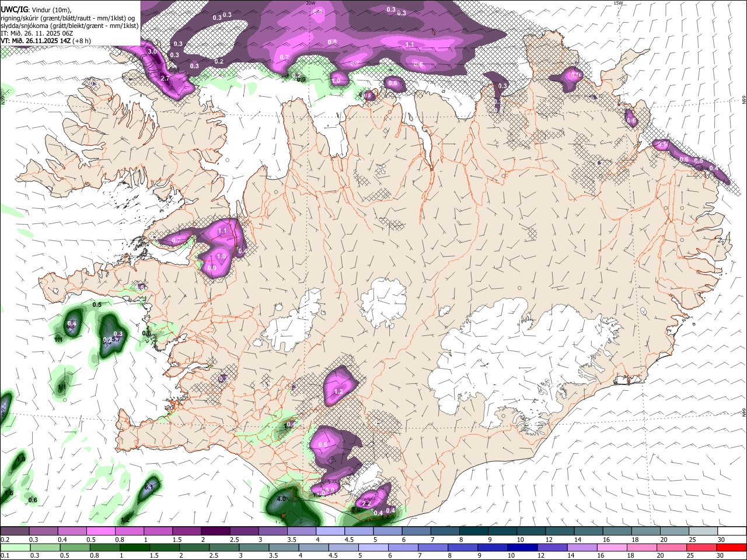
Task: Click the 'Vindur (10m),' header label
Action: click(51, 9)
